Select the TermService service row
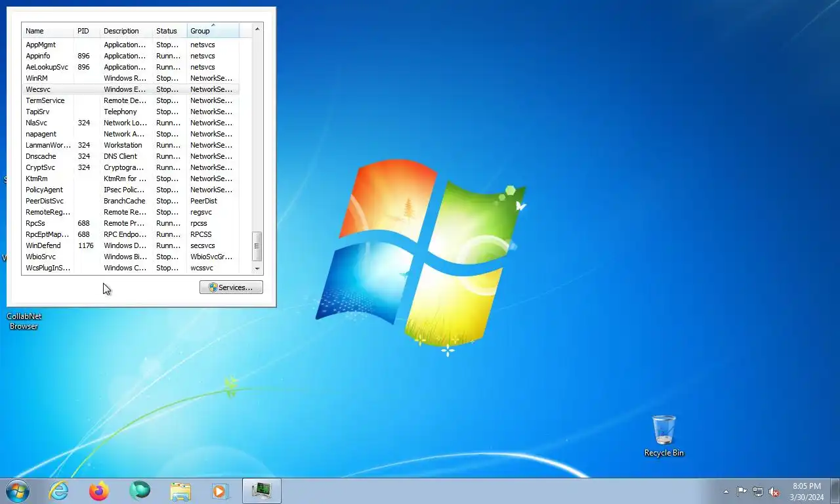 131,100
